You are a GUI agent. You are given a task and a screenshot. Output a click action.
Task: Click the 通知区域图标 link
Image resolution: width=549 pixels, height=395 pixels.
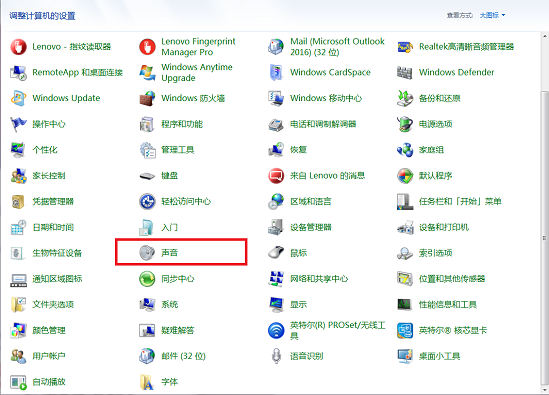click(x=57, y=279)
